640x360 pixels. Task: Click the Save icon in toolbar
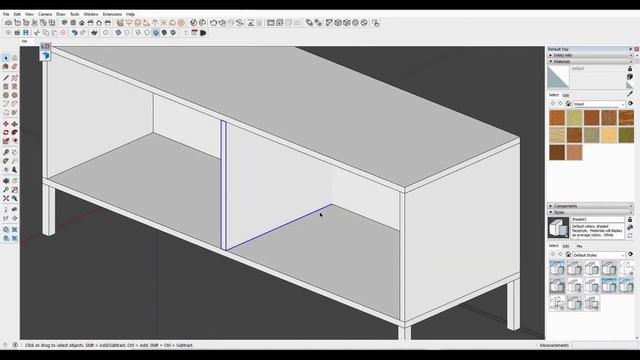tap(26, 33)
